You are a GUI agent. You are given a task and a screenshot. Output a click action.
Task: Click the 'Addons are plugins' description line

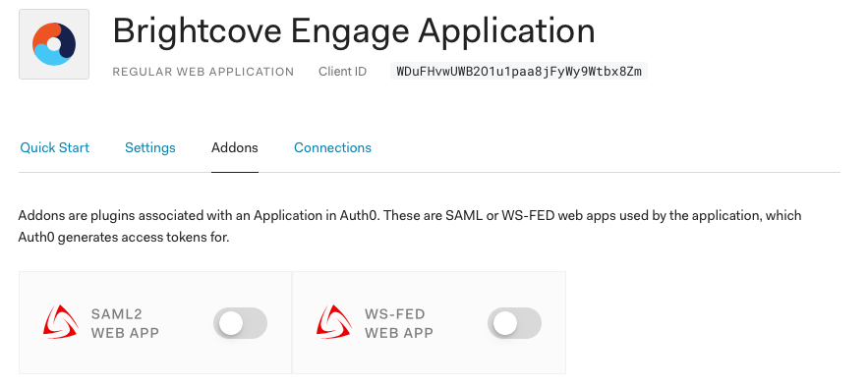click(410, 215)
